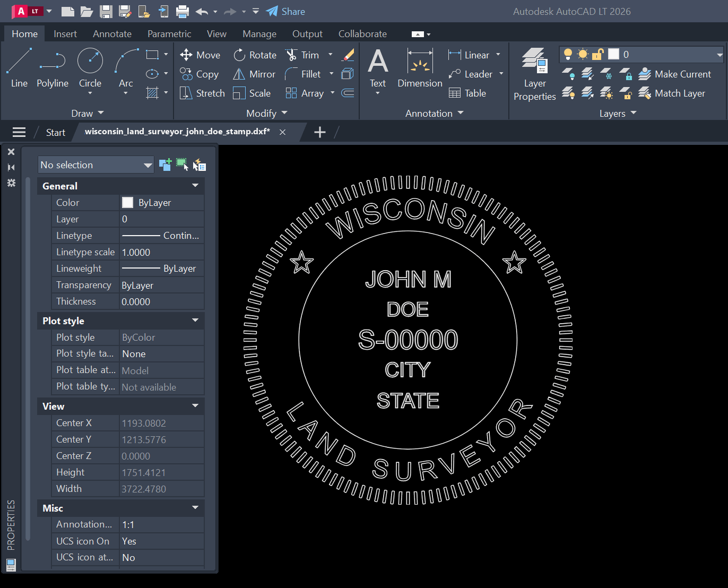Select the Circle tool icon
Viewport: 728px width, 588px height.
(90, 60)
